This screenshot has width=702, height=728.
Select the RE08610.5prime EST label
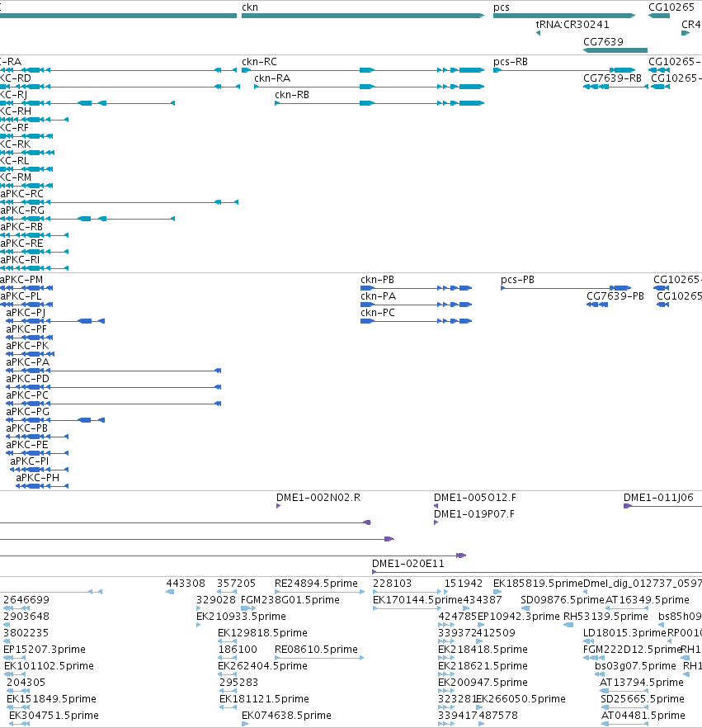[x=316, y=650]
